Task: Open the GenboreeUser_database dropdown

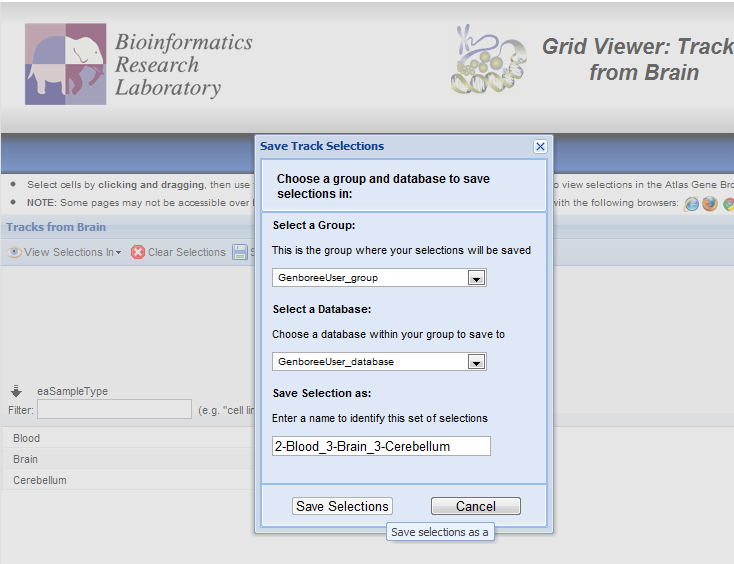Action: coord(477,362)
